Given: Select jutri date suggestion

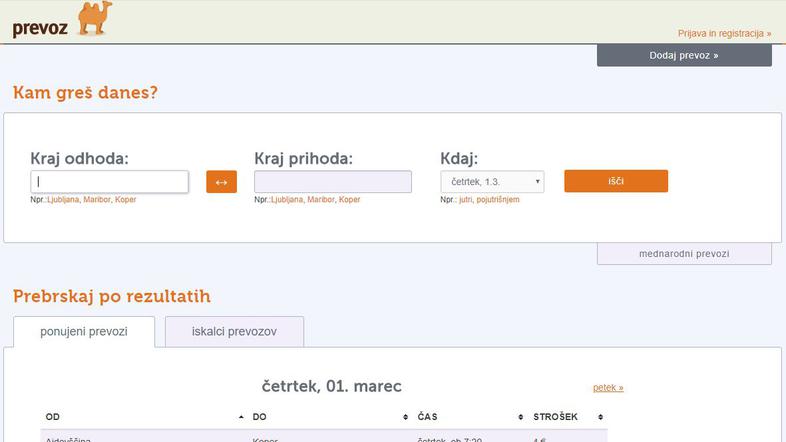Looking at the screenshot, I should (466, 199).
